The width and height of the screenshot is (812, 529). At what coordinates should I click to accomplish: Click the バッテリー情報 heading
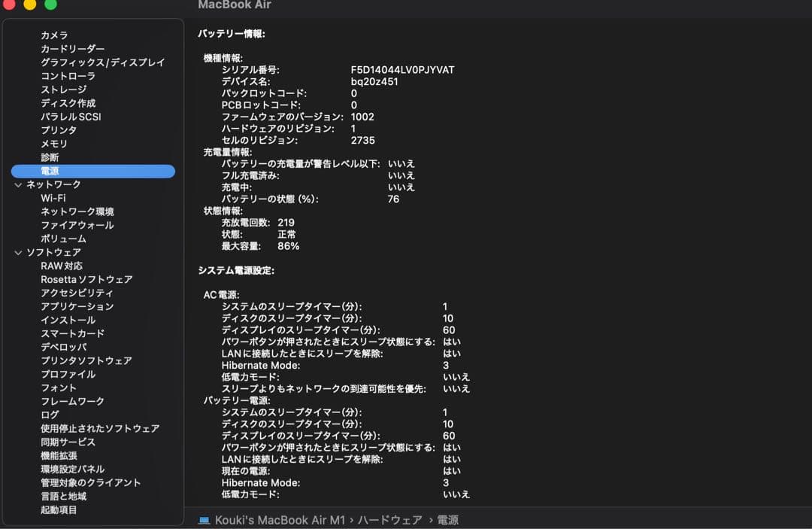coord(232,34)
